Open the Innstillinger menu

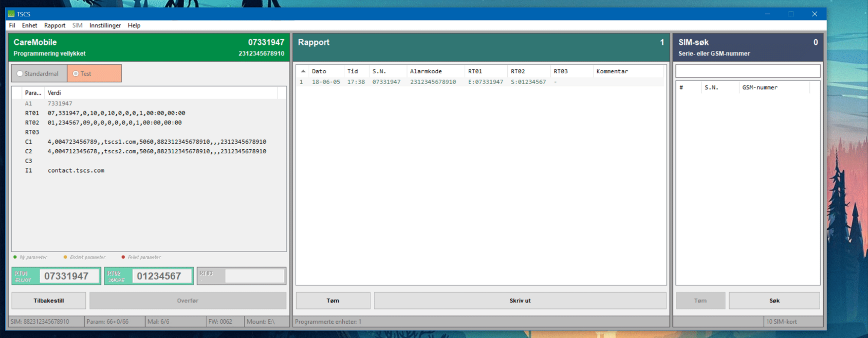click(x=105, y=26)
